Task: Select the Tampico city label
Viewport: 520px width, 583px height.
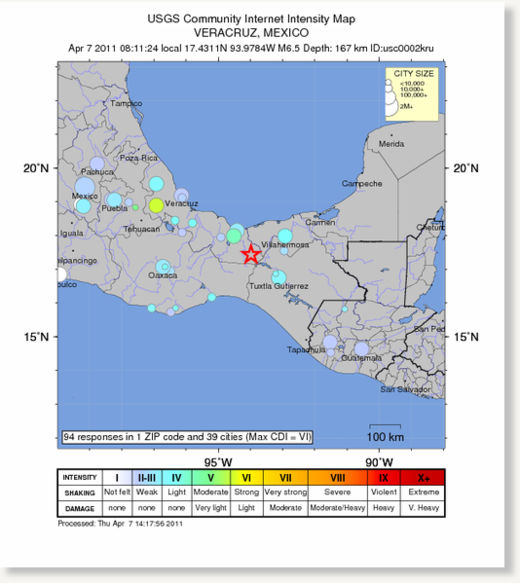Action: tap(126, 103)
